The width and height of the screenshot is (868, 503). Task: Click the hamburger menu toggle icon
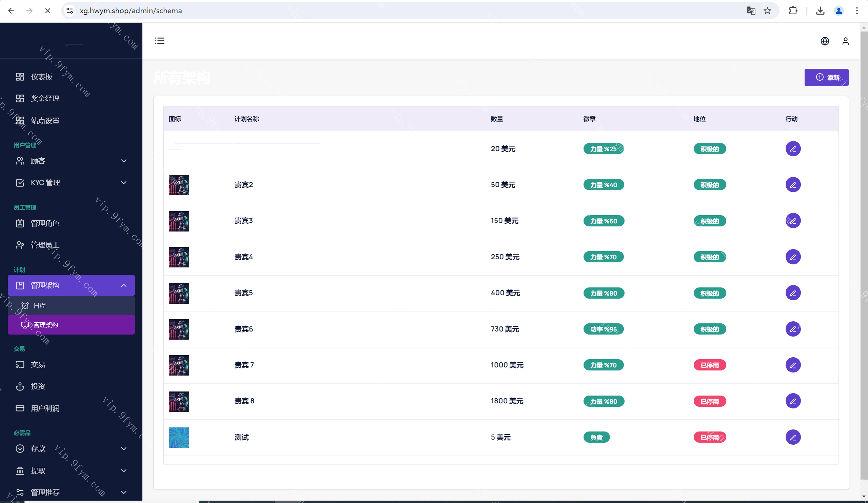click(159, 41)
